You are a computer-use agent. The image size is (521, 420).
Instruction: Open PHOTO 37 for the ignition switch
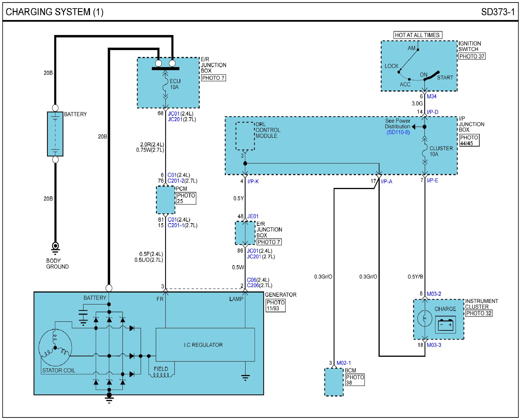(472, 56)
